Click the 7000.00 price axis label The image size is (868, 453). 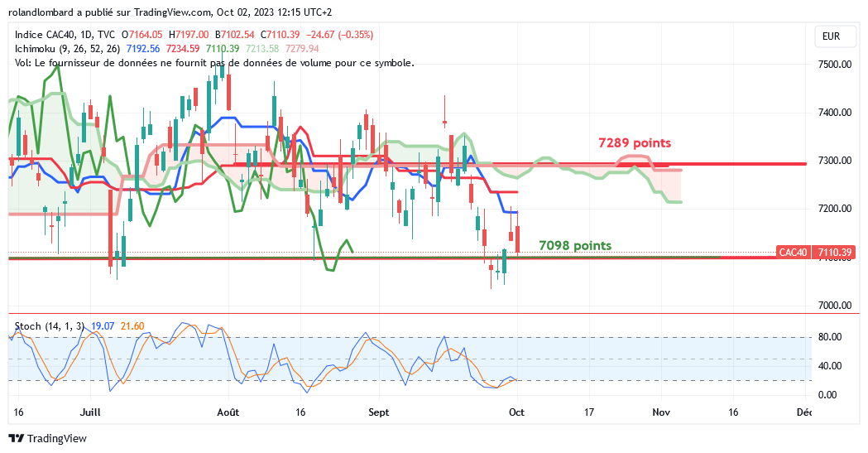tap(835, 305)
